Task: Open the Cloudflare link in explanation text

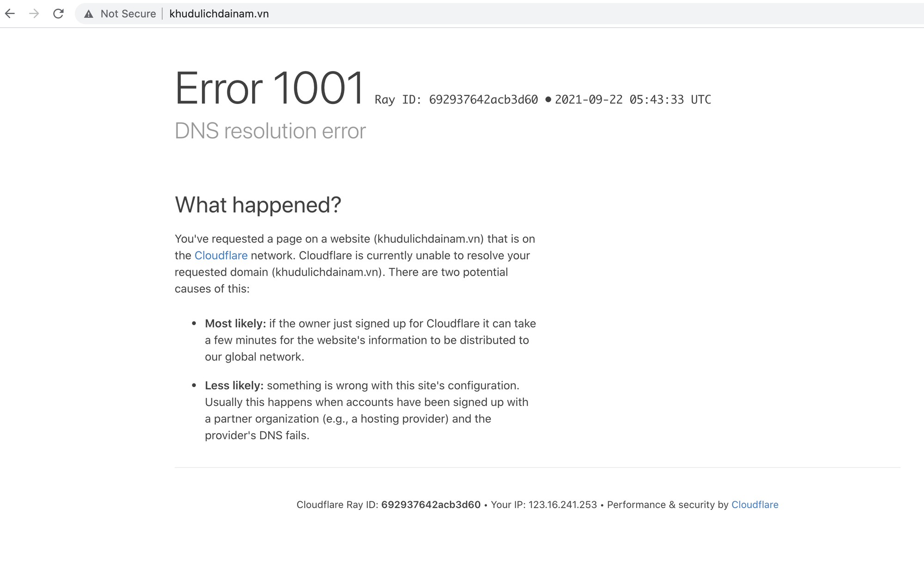Action: [221, 255]
